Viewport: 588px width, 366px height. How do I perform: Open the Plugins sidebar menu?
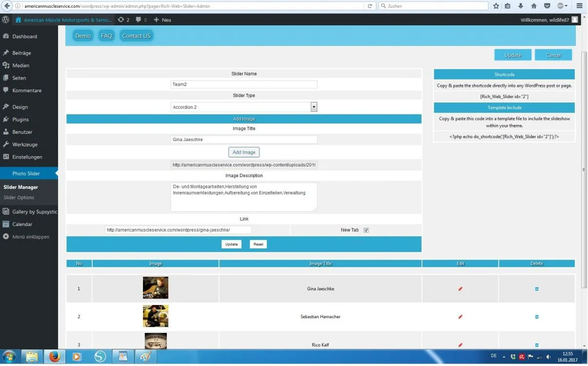click(20, 120)
